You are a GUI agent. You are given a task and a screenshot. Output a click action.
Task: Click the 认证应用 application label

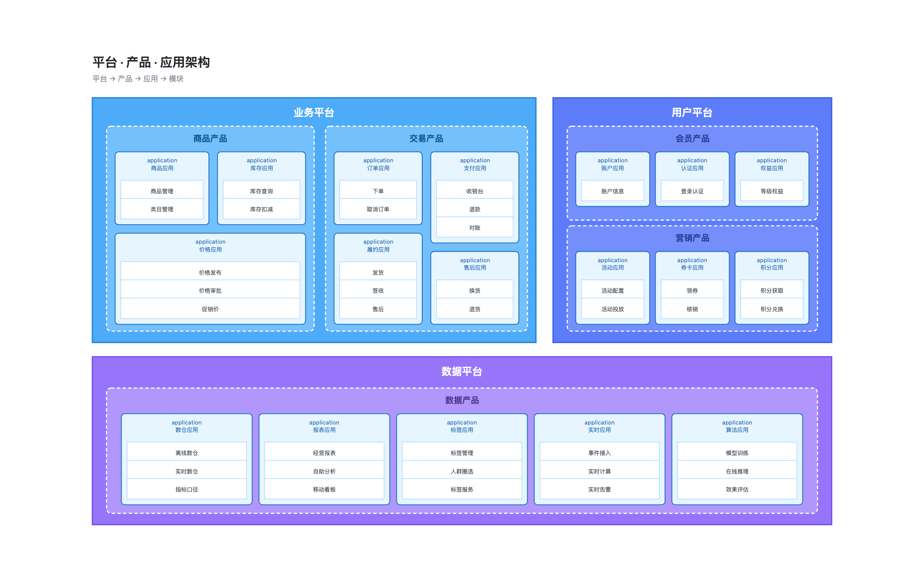point(692,168)
